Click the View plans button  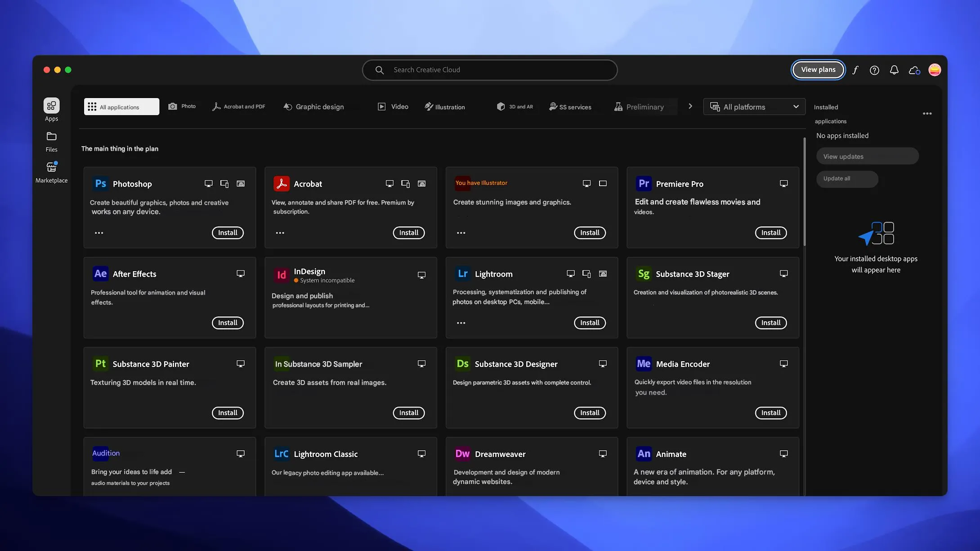point(818,70)
